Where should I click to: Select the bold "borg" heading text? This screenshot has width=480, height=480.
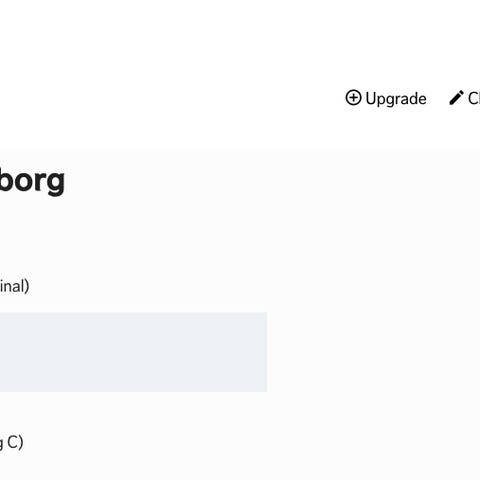coord(32,180)
